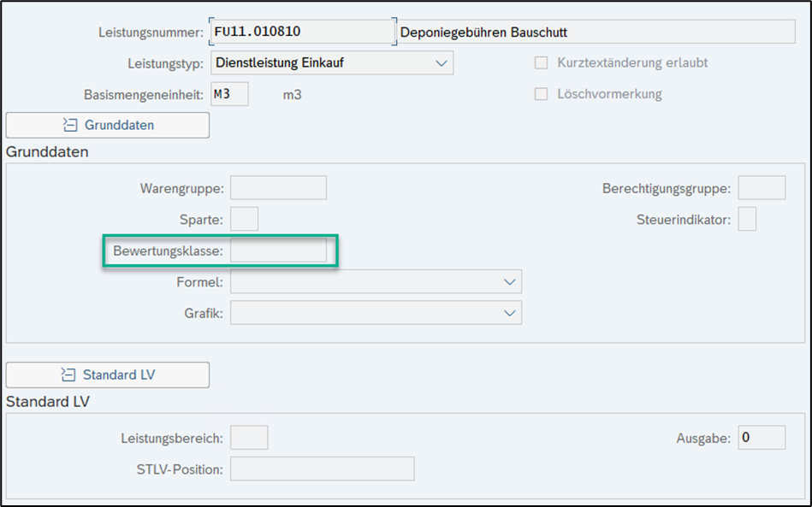The height and width of the screenshot is (507, 812).
Task: Enable Kurztextänderung erlaubt checkbox
Action: (x=541, y=63)
